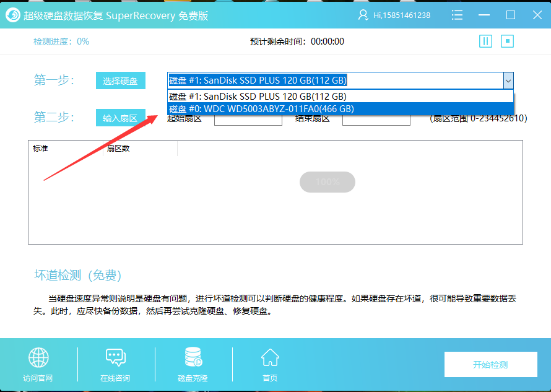
Task: Select 磁盘 #1: SanDisk SSD PLUS option in list
Action: coord(340,97)
